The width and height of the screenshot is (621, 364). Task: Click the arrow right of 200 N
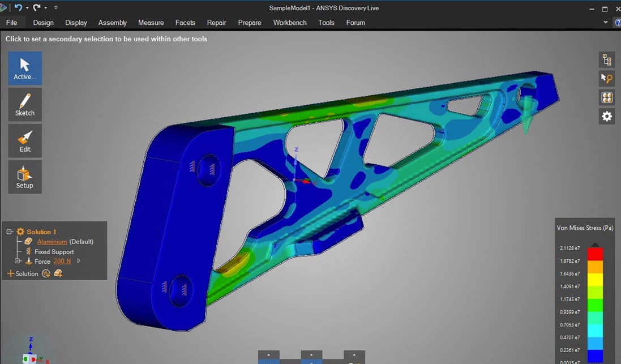tap(79, 260)
